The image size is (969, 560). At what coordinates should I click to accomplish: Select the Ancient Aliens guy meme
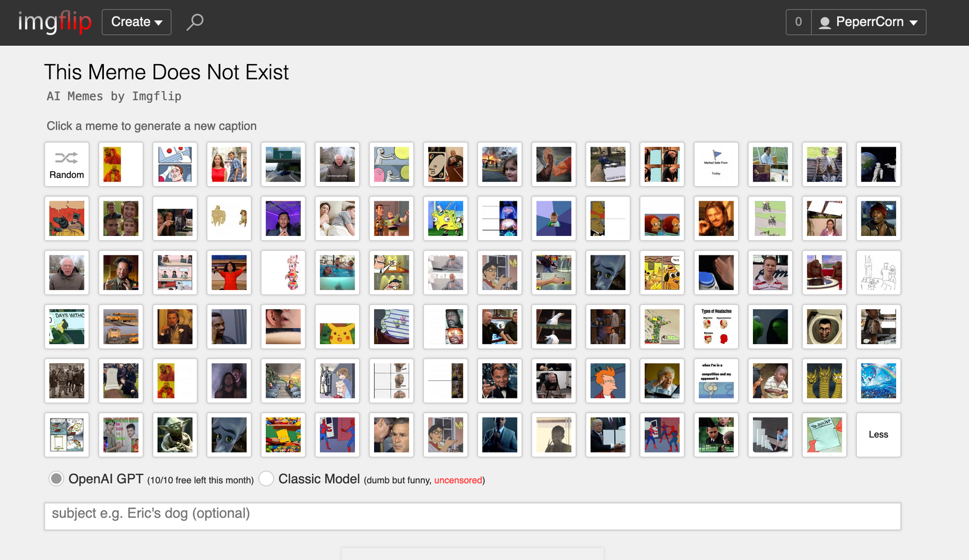coord(120,272)
